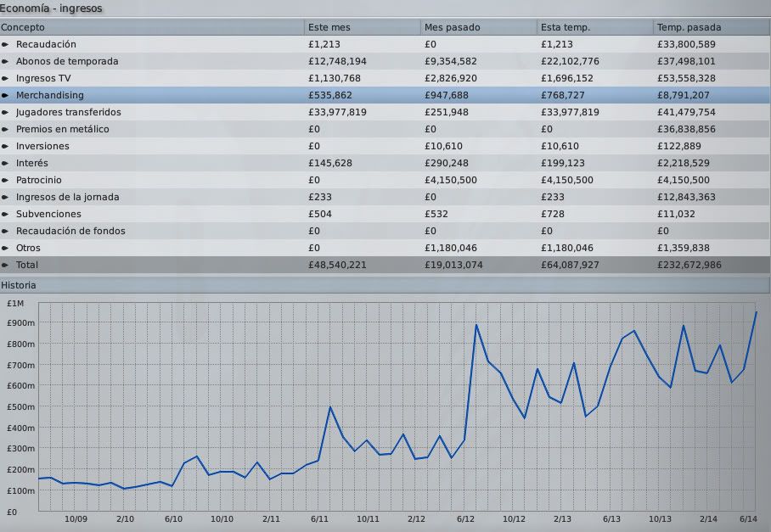
Task: Expand the Merchandising row arrow
Action: (x=5, y=95)
